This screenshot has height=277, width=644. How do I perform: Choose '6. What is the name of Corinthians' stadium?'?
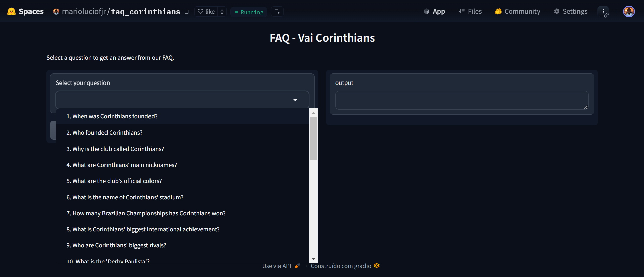click(182, 197)
